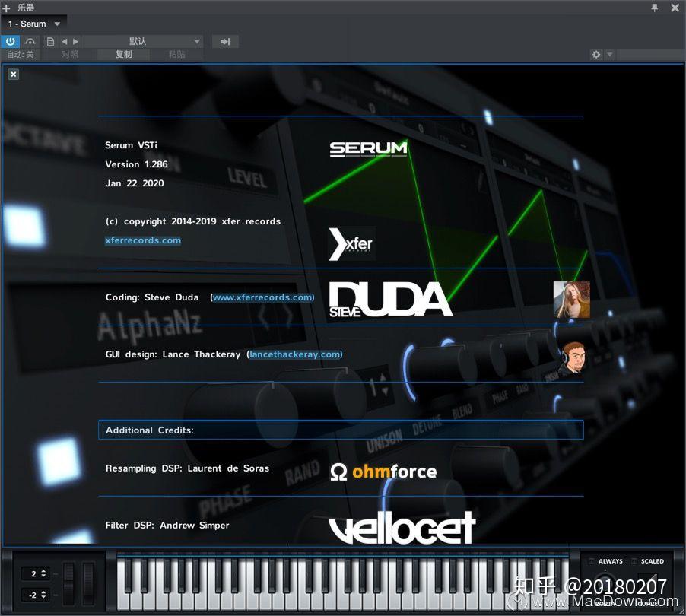Select the Additional Credits header bar

point(341,430)
